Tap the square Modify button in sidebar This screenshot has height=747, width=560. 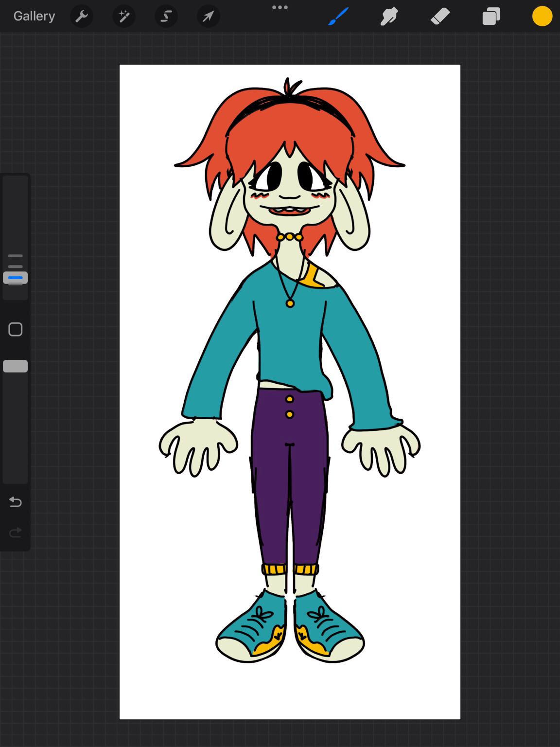(x=16, y=329)
